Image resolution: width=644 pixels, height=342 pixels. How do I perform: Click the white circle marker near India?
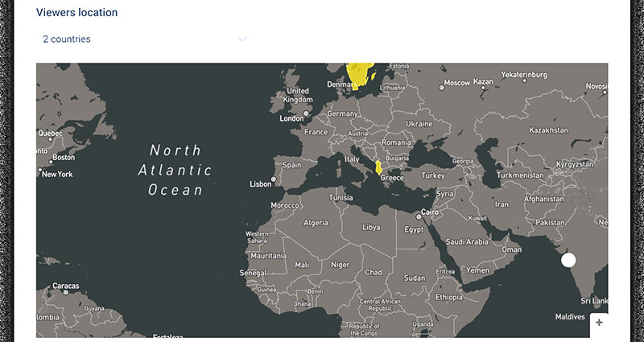568,260
